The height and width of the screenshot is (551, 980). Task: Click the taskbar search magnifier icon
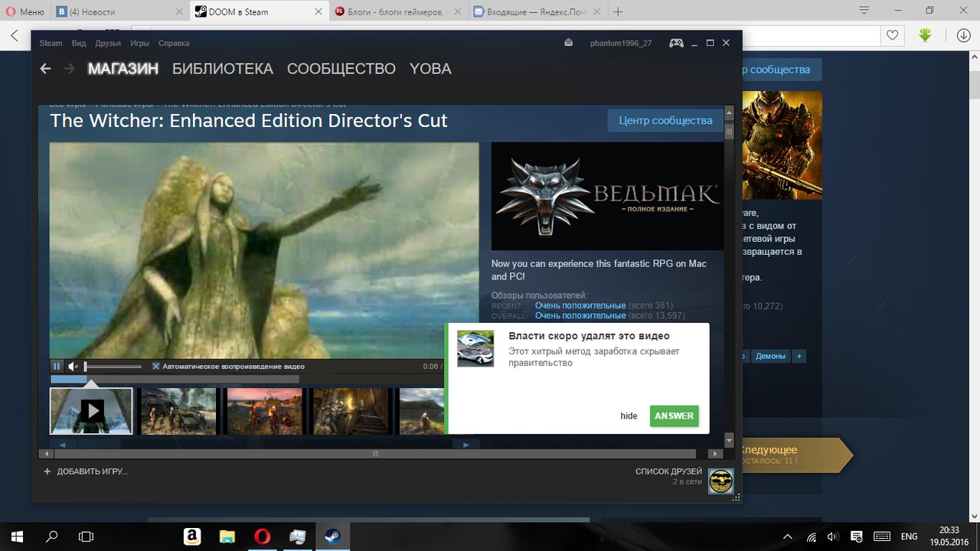(52, 536)
